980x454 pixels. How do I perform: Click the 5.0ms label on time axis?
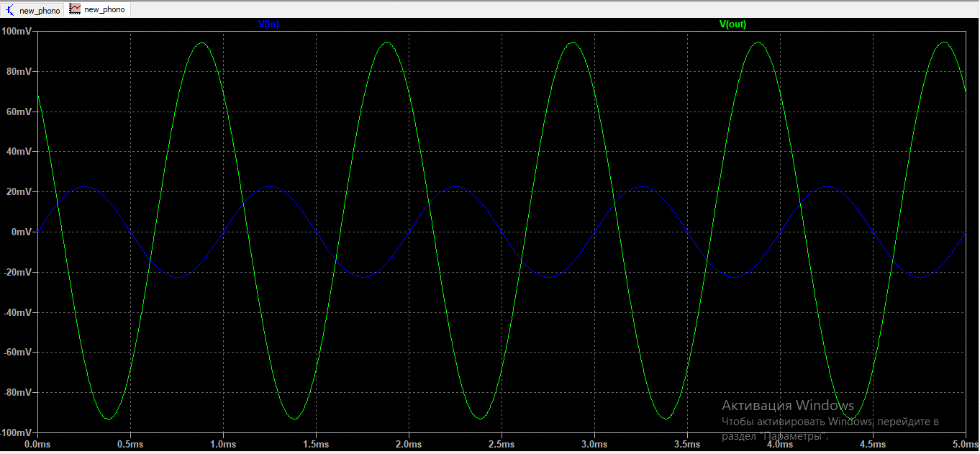964,445
